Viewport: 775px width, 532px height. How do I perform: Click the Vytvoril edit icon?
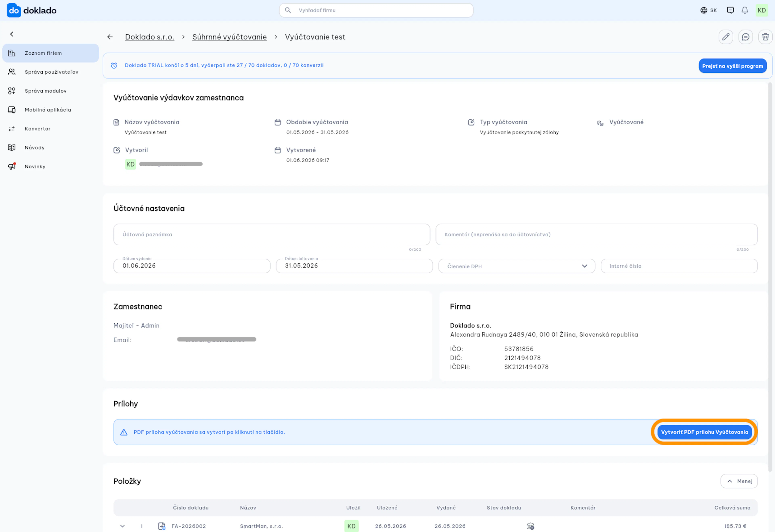[x=117, y=150]
